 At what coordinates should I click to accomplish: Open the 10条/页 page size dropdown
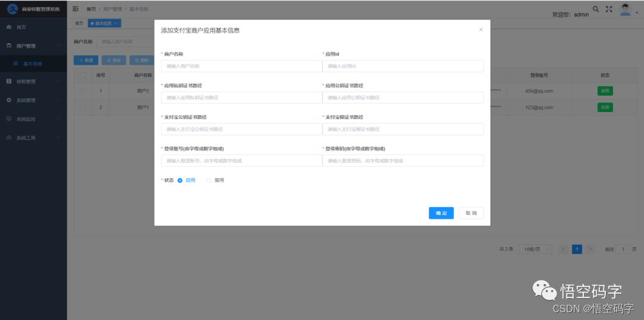[x=535, y=249]
